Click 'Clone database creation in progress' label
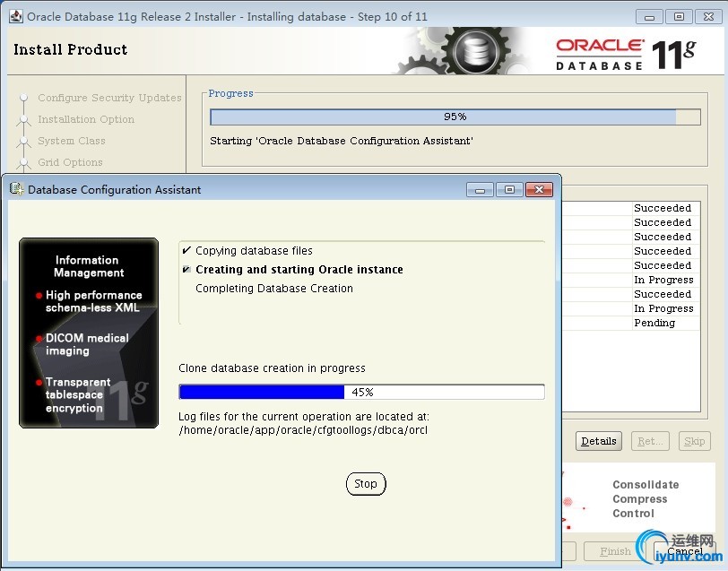728x571 pixels. tap(272, 368)
